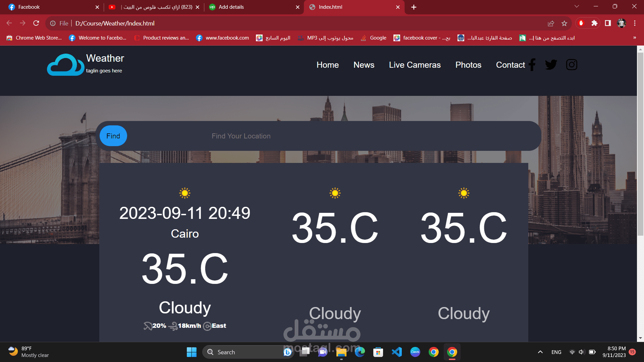644x362 pixels.
Task: Open the Extensions puzzle icon
Action: pos(594,23)
